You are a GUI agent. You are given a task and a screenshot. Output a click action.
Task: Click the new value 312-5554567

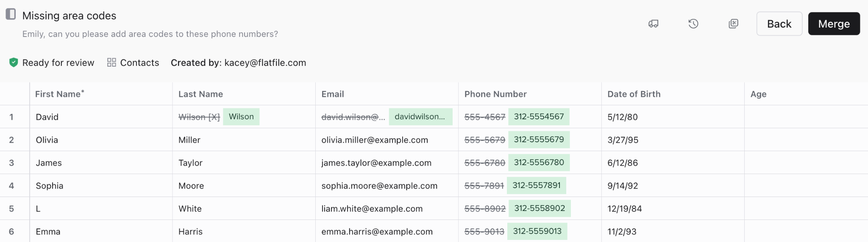[539, 117]
